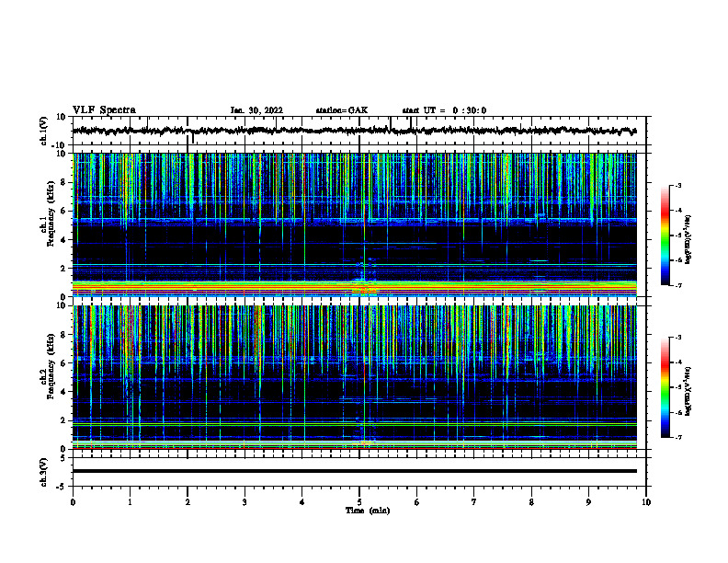Click the ch.2 spectrogram panel
The height and width of the screenshot is (563, 728).
point(354,377)
